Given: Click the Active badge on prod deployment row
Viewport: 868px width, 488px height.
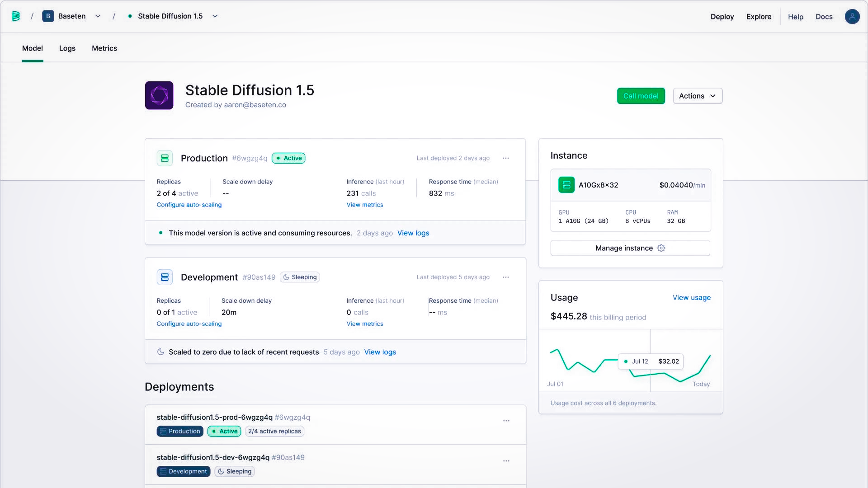Looking at the screenshot, I should (x=224, y=431).
